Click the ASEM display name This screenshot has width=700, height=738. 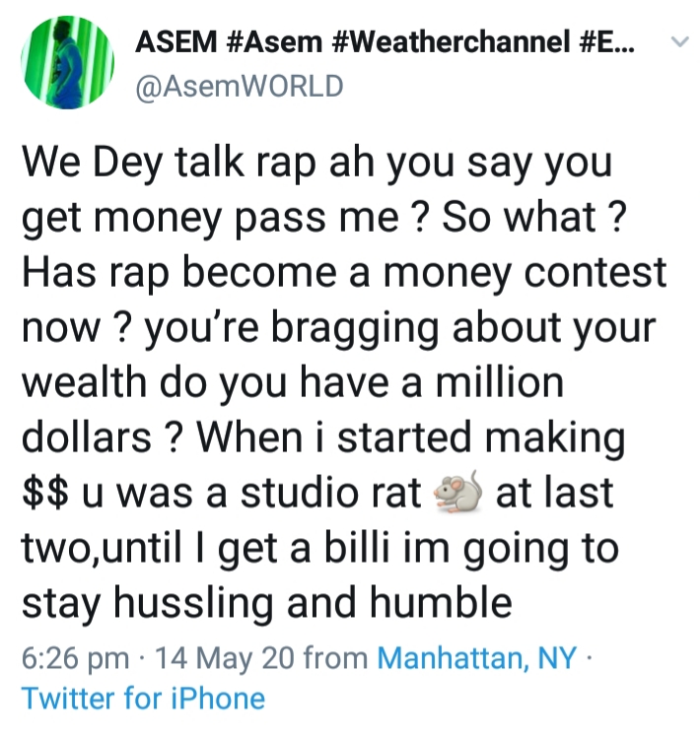tap(175, 41)
